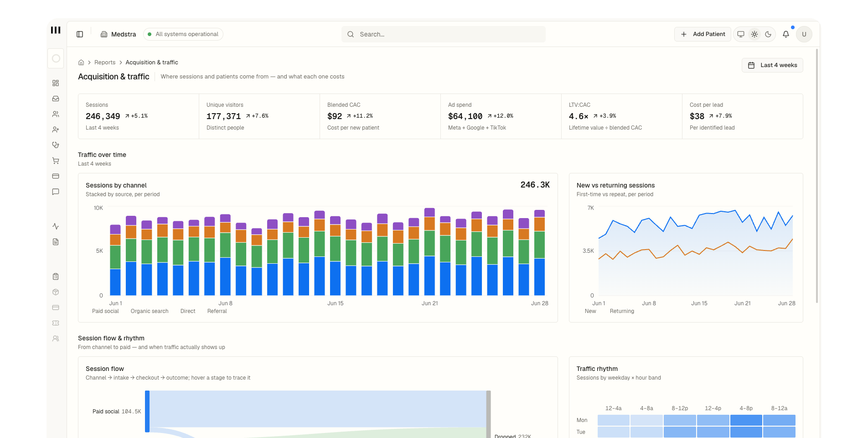Switch theme to light sun mode
868x438 pixels.
(754, 34)
